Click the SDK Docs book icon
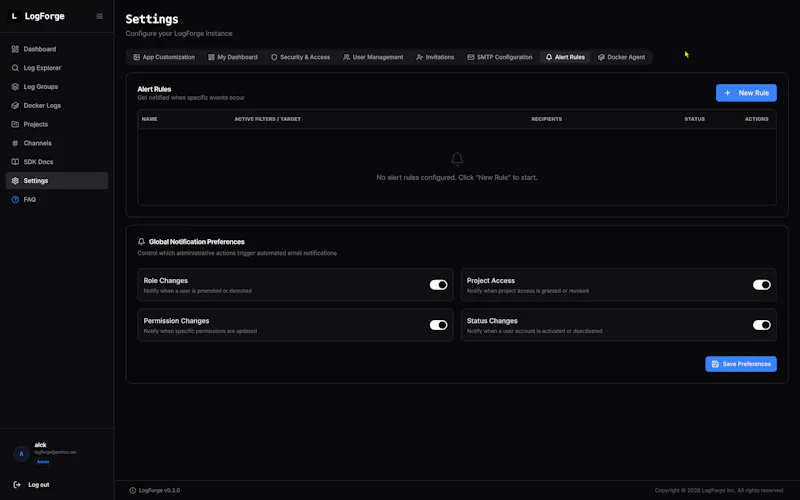 tap(15, 162)
